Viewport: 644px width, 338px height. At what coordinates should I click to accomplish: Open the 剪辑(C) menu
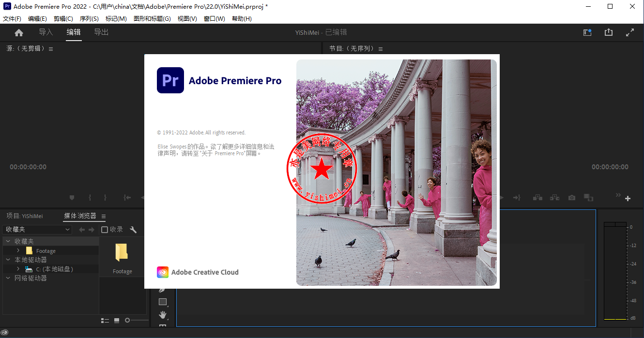click(x=63, y=19)
